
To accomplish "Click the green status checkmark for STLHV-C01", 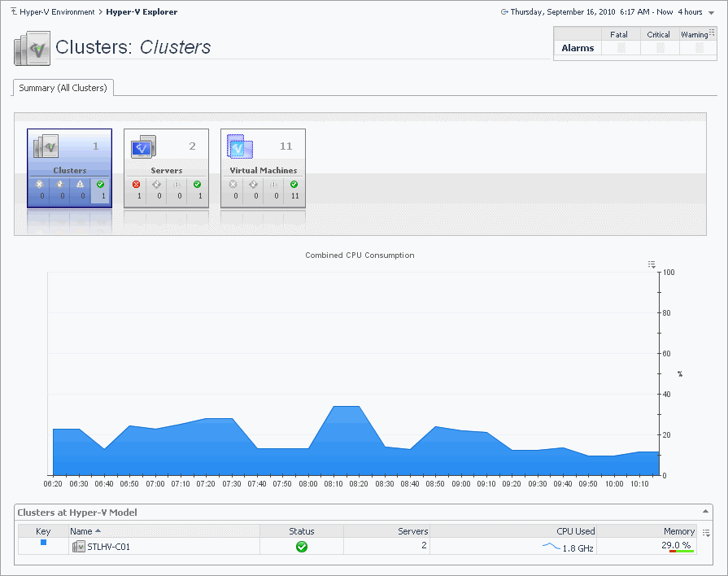I will point(302,547).
